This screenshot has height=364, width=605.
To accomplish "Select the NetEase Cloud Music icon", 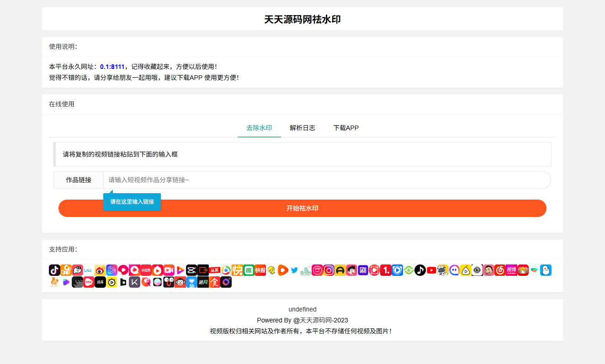I will click(499, 270).
